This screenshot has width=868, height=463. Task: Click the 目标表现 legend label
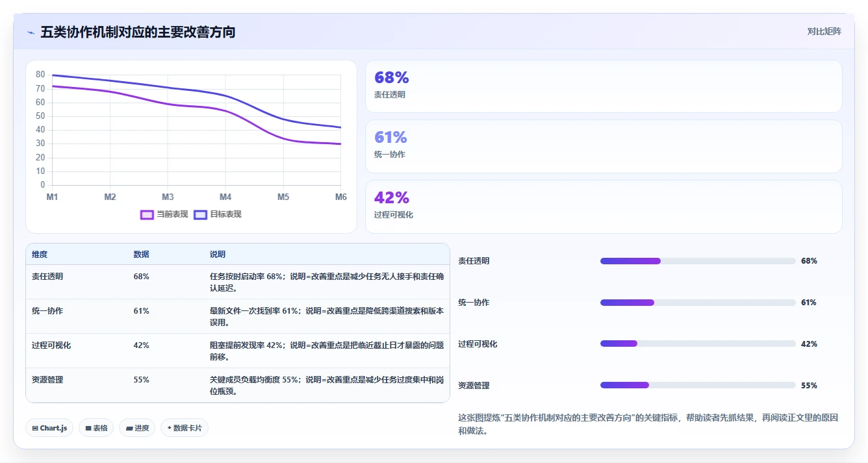coord(225,214)
